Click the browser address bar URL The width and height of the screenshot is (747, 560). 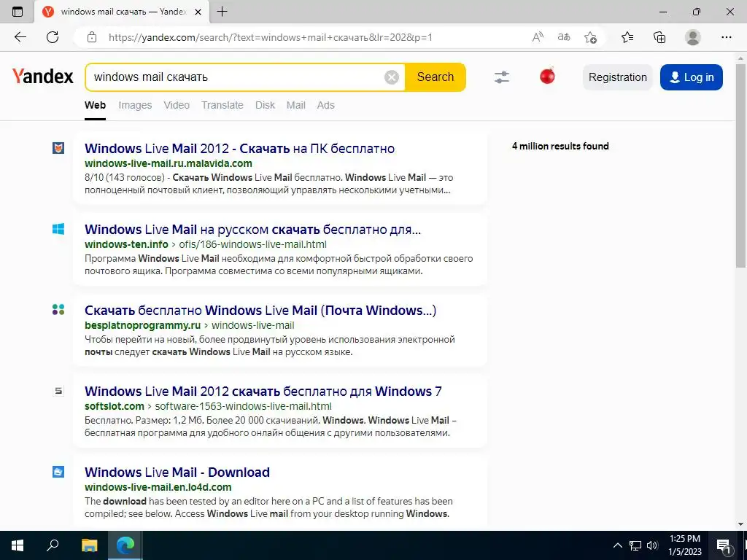click(x=270, y=37)
